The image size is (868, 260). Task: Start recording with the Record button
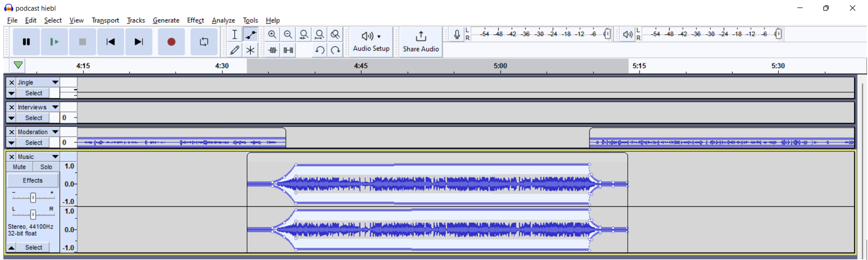pyautogui.click(x=171, y=42)
